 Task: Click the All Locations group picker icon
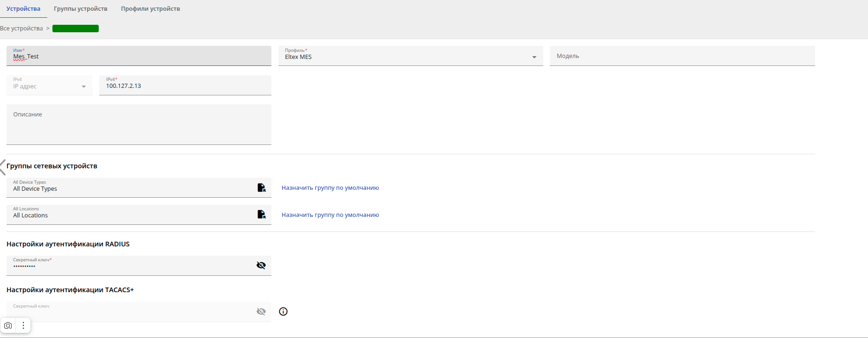pos(262,214)
